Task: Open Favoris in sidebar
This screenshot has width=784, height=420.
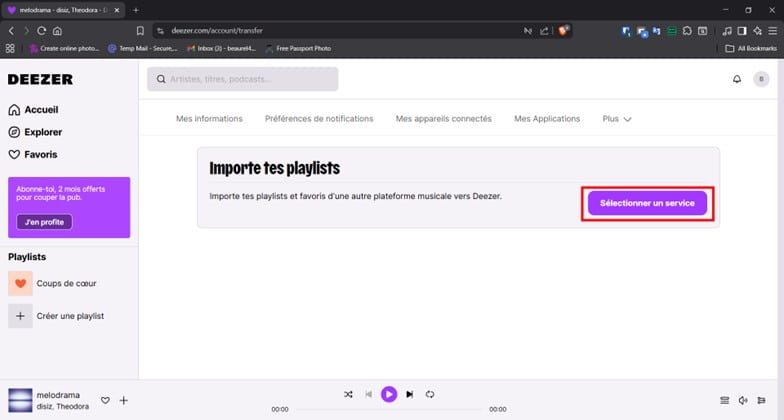Action: (33, 154)
